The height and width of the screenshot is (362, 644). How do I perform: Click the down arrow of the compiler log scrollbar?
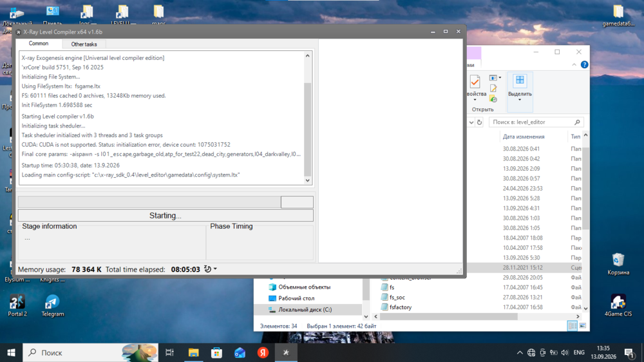[x=307, y=180]
